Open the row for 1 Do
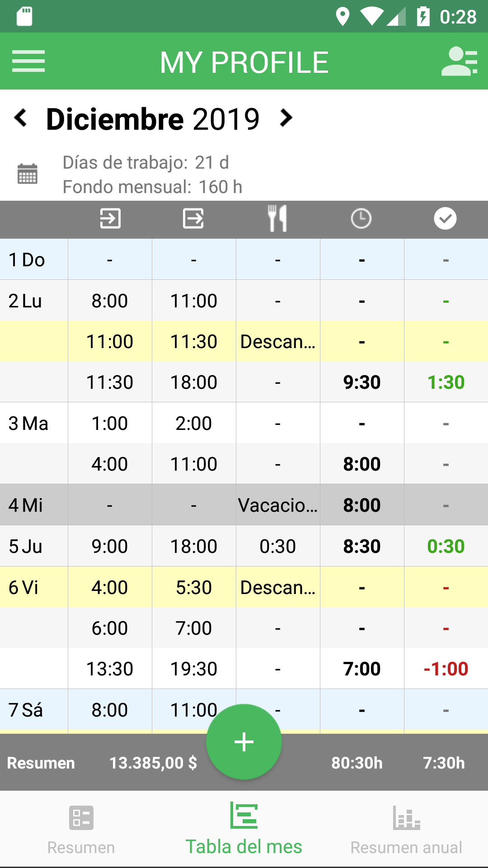Viewport: 488px width, 868px height. 244,259
